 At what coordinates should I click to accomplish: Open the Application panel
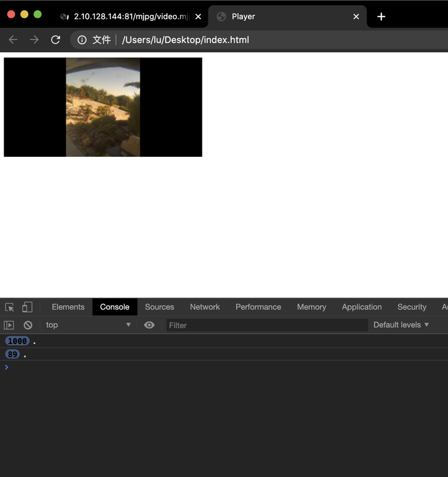pos(362,307)
